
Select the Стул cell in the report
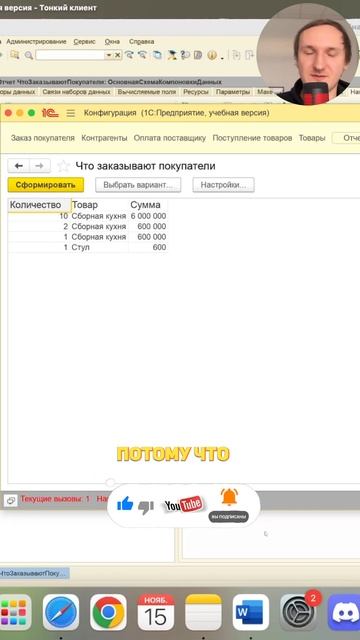[100, 247]
